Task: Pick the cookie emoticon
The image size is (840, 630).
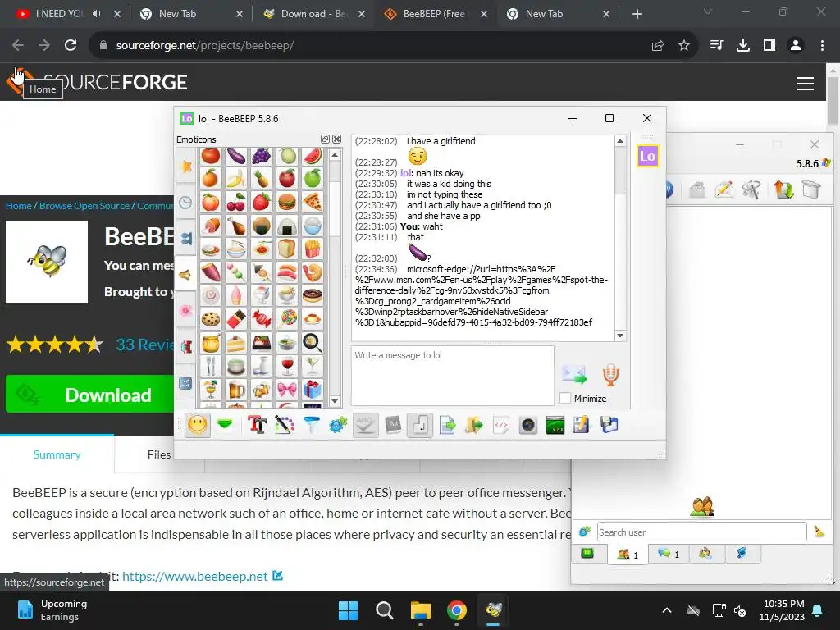Action: point(211,319)
